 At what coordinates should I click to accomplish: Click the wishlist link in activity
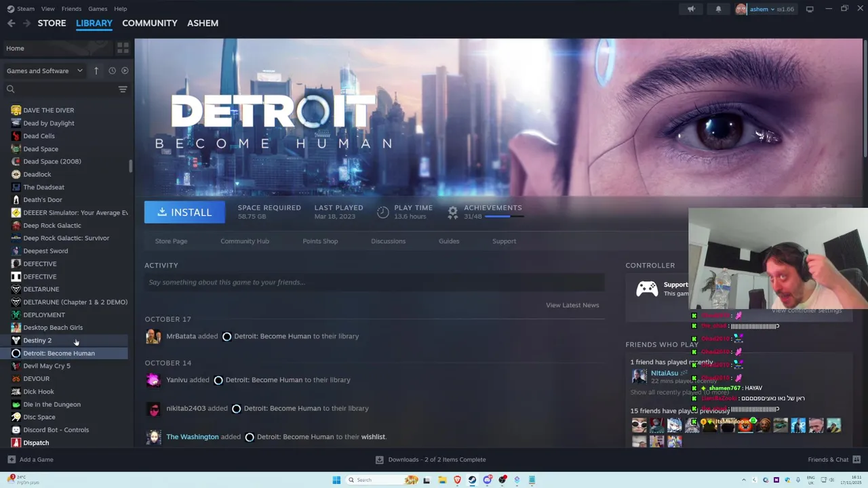(x=373, y=437)
